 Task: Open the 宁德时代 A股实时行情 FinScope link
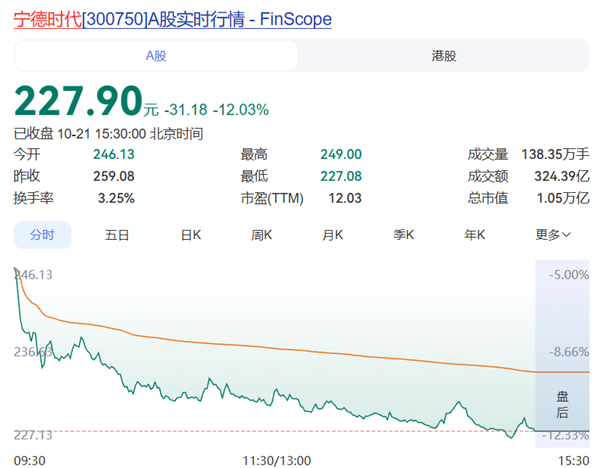click(173, 19)
